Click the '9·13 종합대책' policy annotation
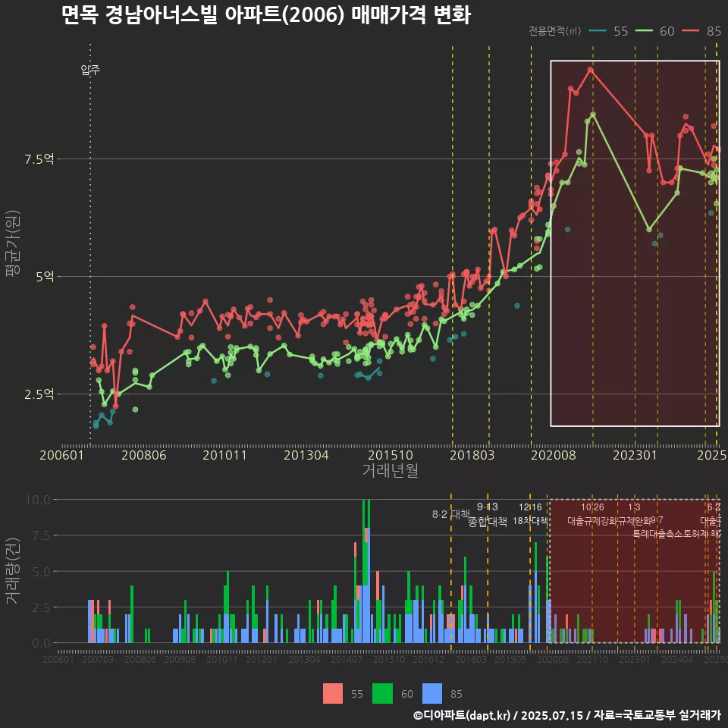 coord(488,514)
